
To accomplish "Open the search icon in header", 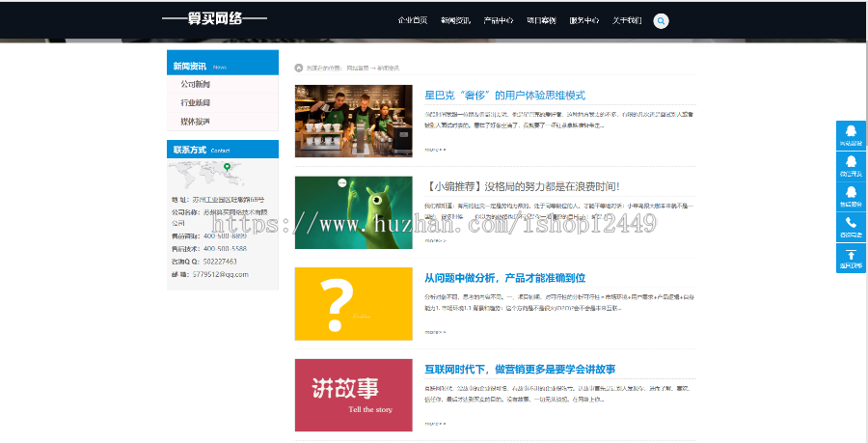I will pos(661,21).
